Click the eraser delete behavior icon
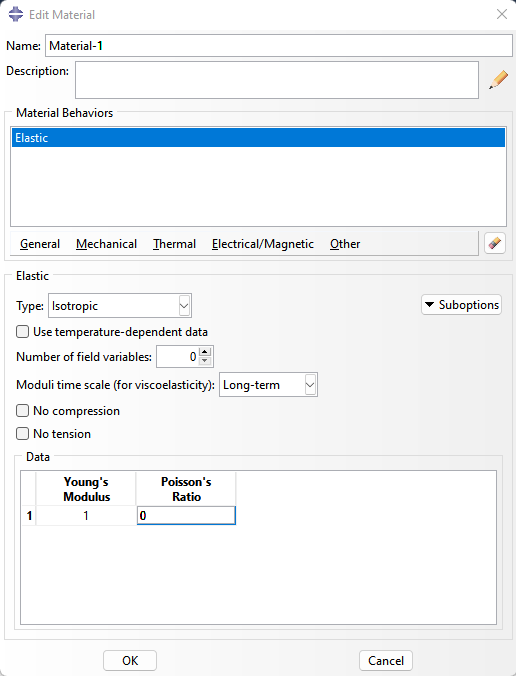Image resolution: width=516 pixels, height=676 pixels. tap(494, 244)
